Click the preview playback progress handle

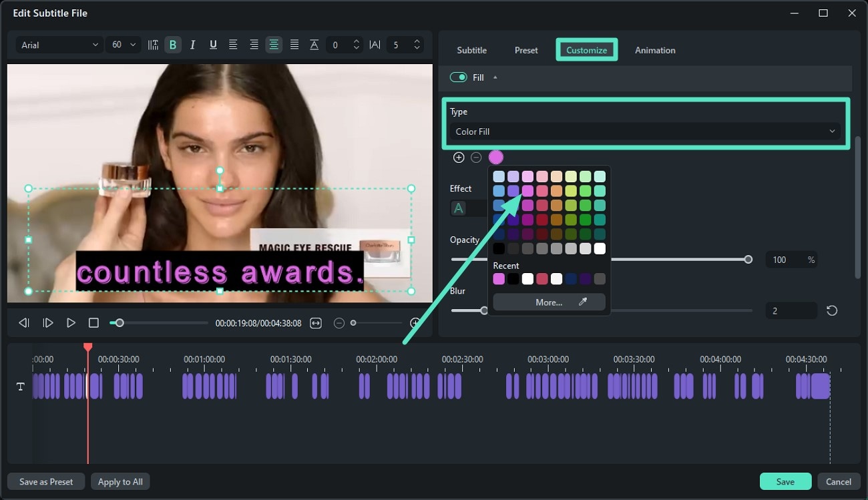pos(120,323)
